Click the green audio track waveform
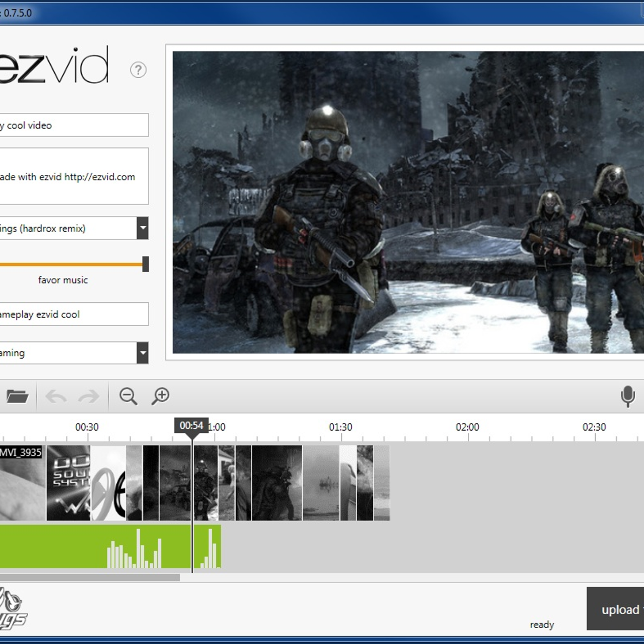644x644 pixels. (x=110, y=546)
